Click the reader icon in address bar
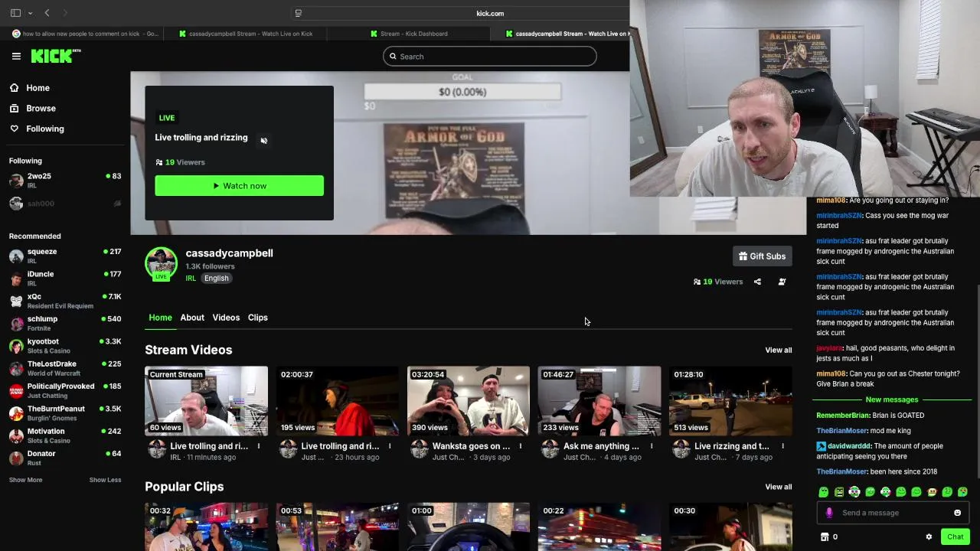This screenshot has width=980, height=551. 299,13
